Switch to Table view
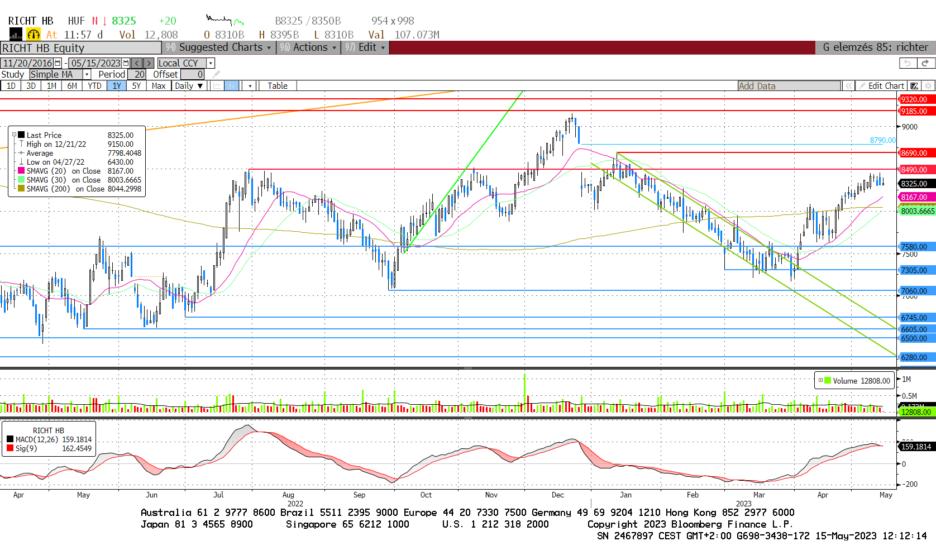The height and width of the screenshot is (560, 936). click(x=278, y=85)
